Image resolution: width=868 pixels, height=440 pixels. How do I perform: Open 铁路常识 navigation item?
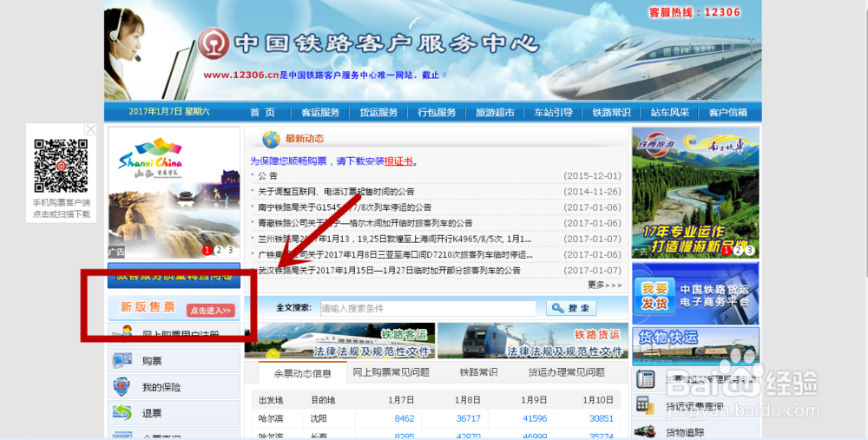[611, 112]
